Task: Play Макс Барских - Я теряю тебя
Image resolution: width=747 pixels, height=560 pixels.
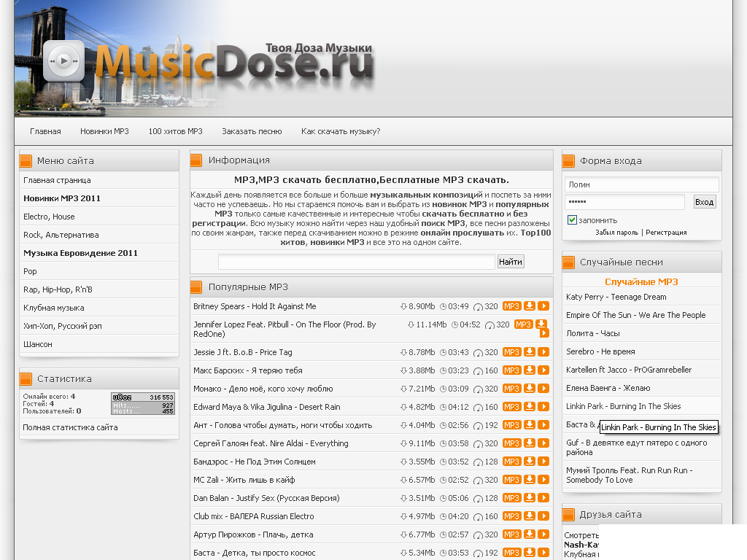Action: pyautogui.click(x=543, y=370)
